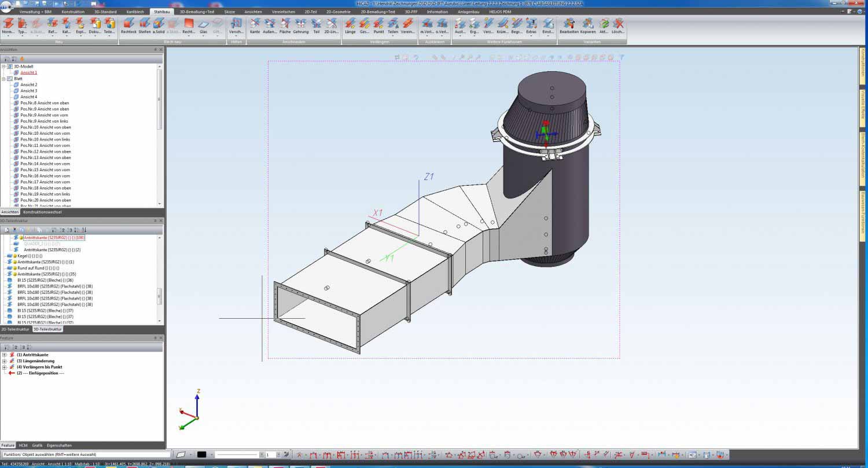Open the Extras dropdown
This screenshot has width=868, height=468.
coord(531,35)
